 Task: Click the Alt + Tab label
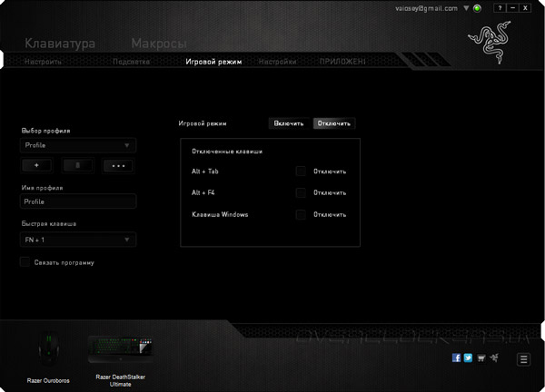click(x=205, y=171)
